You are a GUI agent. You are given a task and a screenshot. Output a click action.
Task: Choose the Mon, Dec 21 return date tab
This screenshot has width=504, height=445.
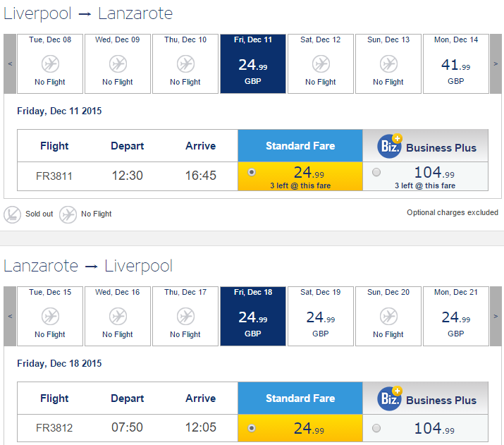pyautogui.click(x=456, y=316)
